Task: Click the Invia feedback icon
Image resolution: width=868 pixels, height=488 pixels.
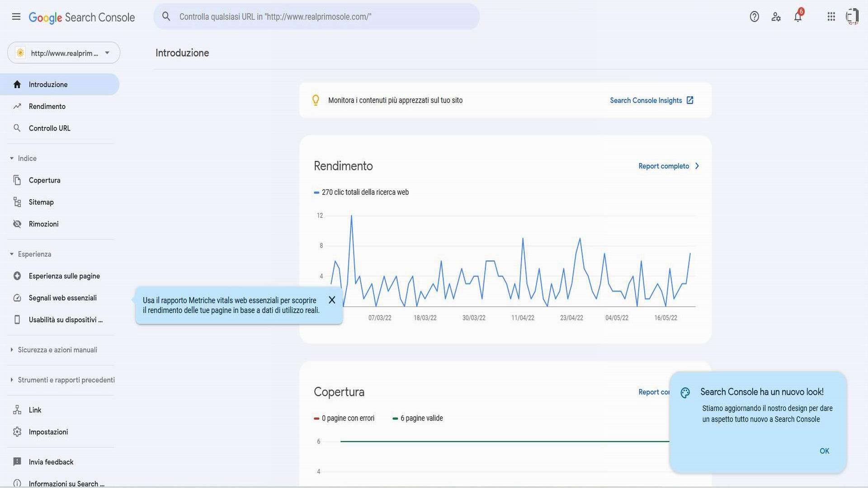Action: point(17,462)
